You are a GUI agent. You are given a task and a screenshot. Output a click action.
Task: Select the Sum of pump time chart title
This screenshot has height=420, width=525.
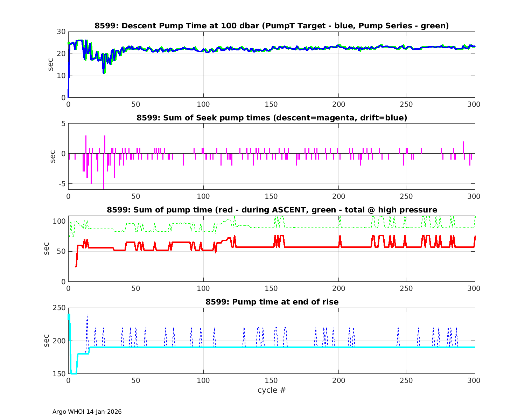(272, 210)
